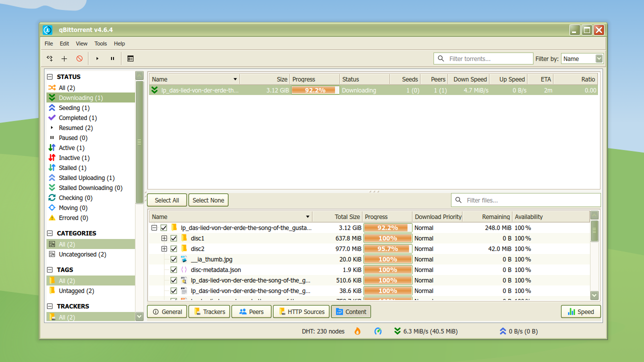Click the Resume (play) toolbar icon
This screenshot has height=362, width=644.
pos(97,58)
